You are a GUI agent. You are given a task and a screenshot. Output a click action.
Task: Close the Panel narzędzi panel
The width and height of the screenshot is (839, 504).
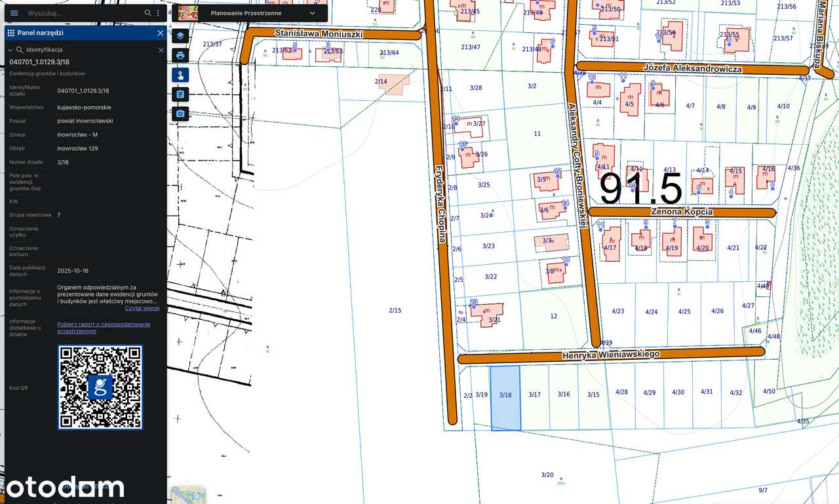[x=160, y=33]
